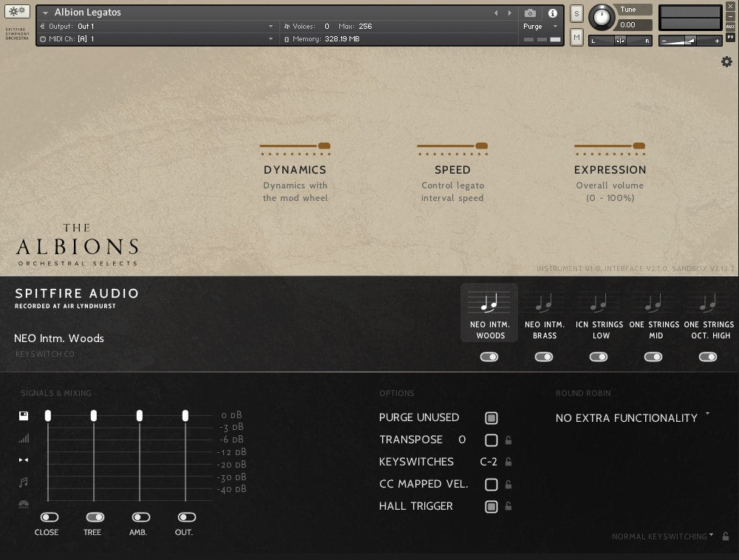Open the Output routing menu
The image size is (739, 560).
point(157,27)
